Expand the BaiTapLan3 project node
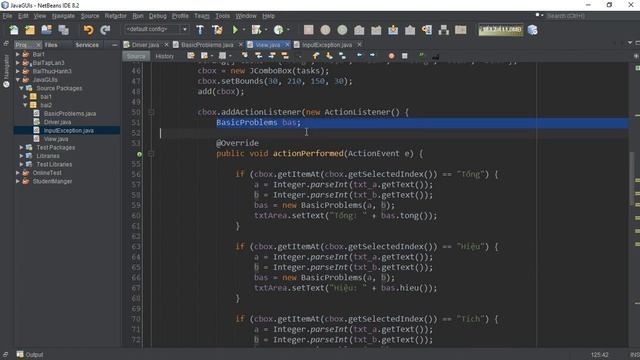Image resolution: width=640 pixels, height=360 pixels. coord(18,63)
